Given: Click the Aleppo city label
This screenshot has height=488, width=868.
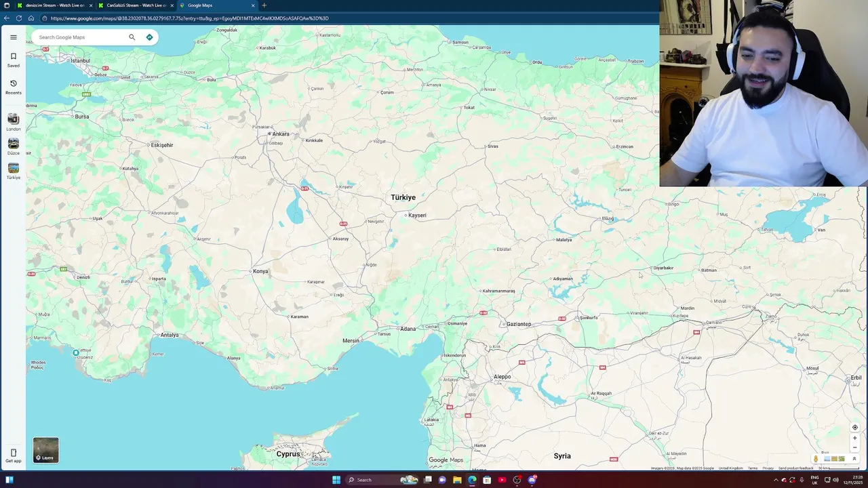Looking at the screenshot, I should coord(502,377).
